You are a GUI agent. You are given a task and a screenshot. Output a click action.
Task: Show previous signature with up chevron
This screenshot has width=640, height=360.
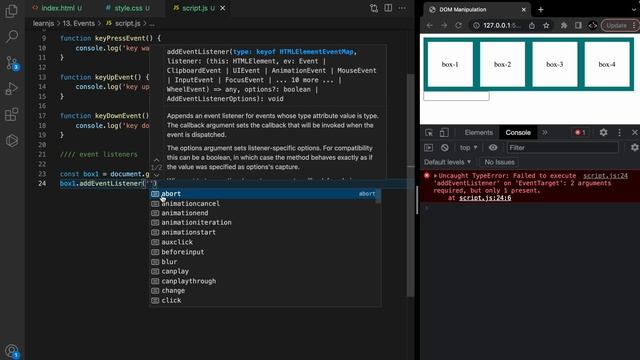[156, 160]
